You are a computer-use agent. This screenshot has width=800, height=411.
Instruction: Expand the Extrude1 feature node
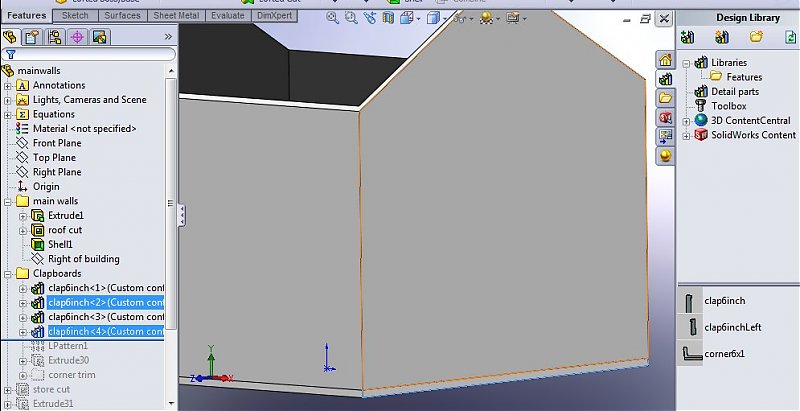click(22, 216)
